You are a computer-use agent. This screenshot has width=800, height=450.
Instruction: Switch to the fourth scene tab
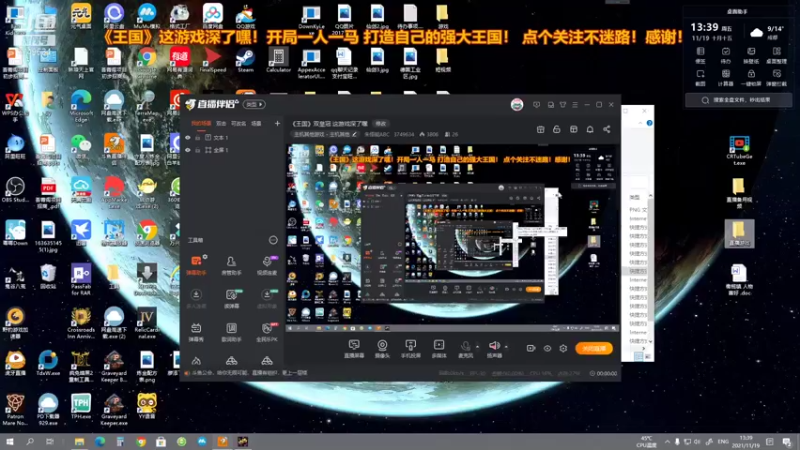coord(256,123)
